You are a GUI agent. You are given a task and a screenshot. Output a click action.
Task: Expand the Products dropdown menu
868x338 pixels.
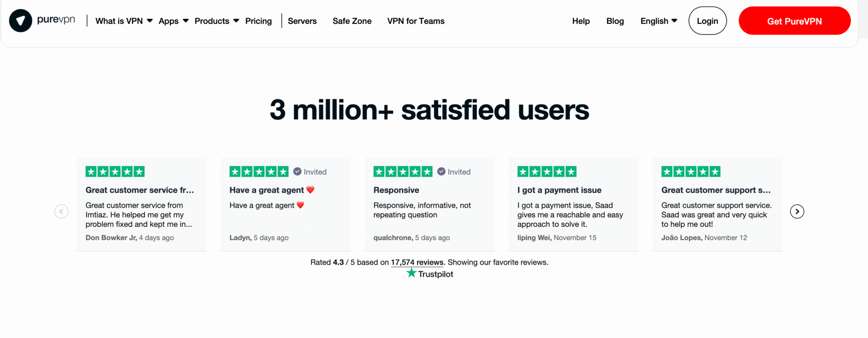216,21
